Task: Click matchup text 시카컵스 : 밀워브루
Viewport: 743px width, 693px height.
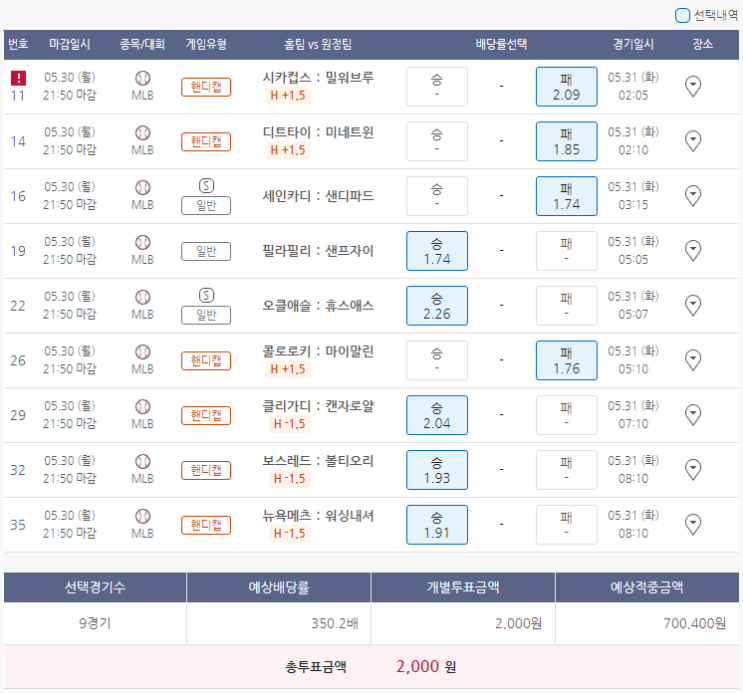Action: point(318,77)
